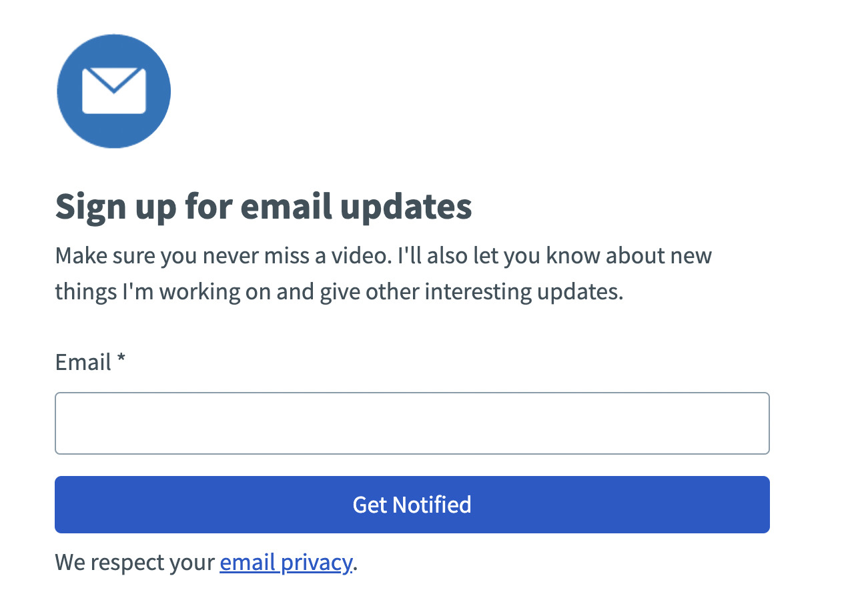Screen dimensions: 854x616
Task: Click the "Make sure you never miss a video" sentence
Action: (x=221, y=255)
